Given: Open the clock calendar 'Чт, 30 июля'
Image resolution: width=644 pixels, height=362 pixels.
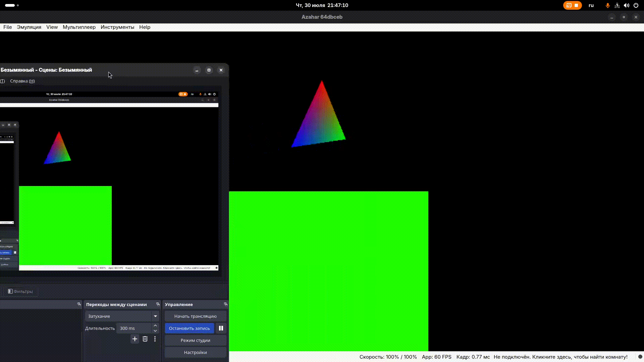Looking at the screenshot, I should click(322, 5).
